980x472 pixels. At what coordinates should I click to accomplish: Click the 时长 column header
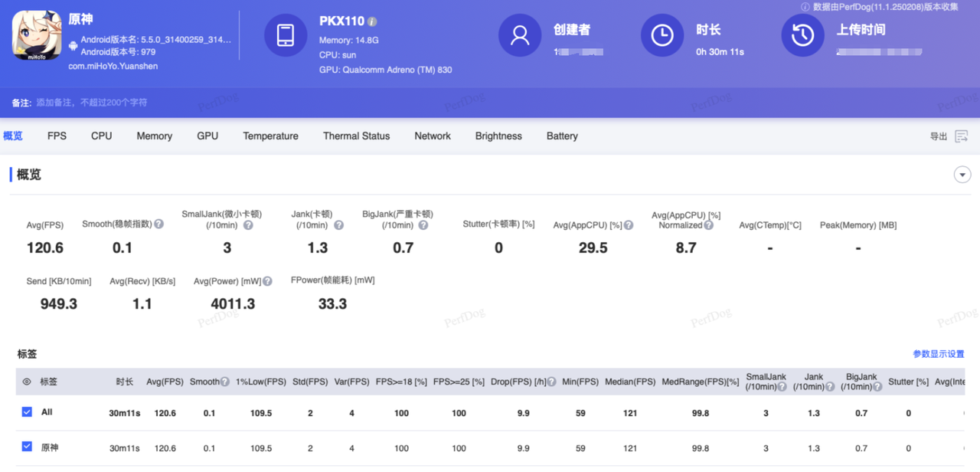point(125,382)
